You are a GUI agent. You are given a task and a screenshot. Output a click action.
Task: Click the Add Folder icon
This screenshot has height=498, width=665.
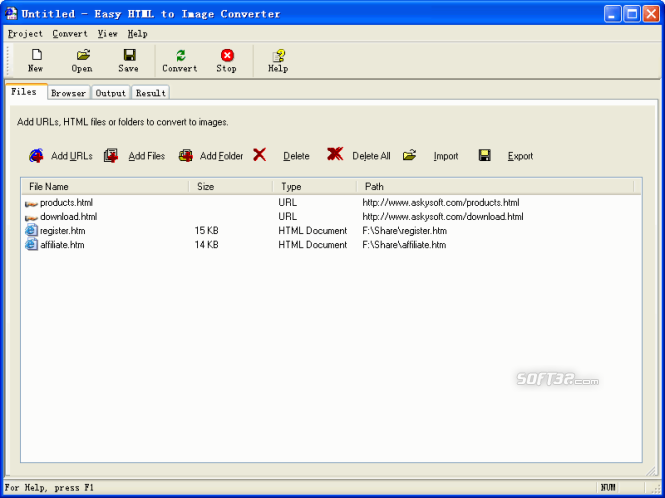click(185, 156)
